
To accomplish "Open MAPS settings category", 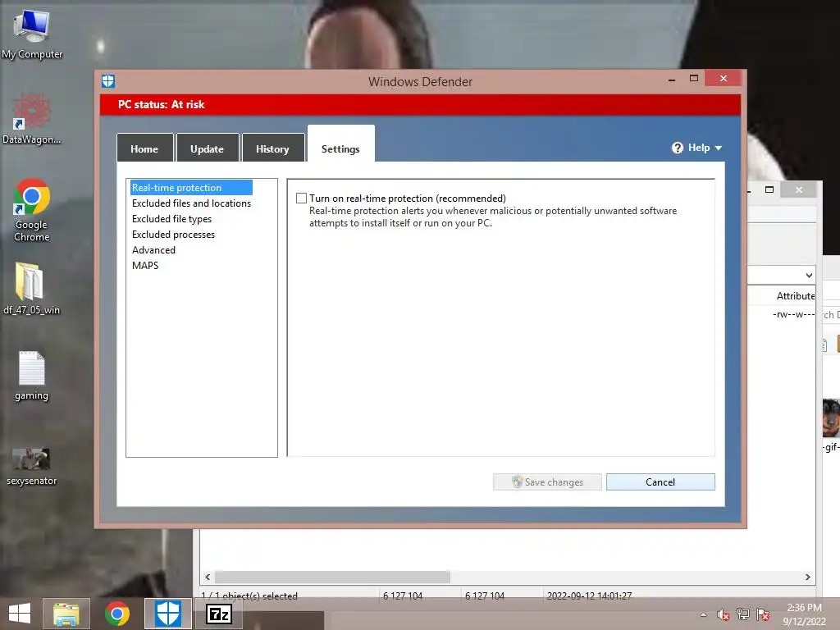I will click(x=145, y=265).
